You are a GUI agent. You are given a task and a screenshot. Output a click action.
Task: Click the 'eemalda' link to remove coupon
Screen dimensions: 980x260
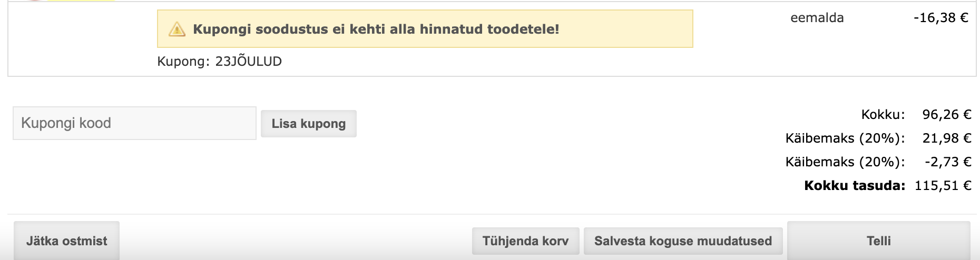click(x=817, y=18)
